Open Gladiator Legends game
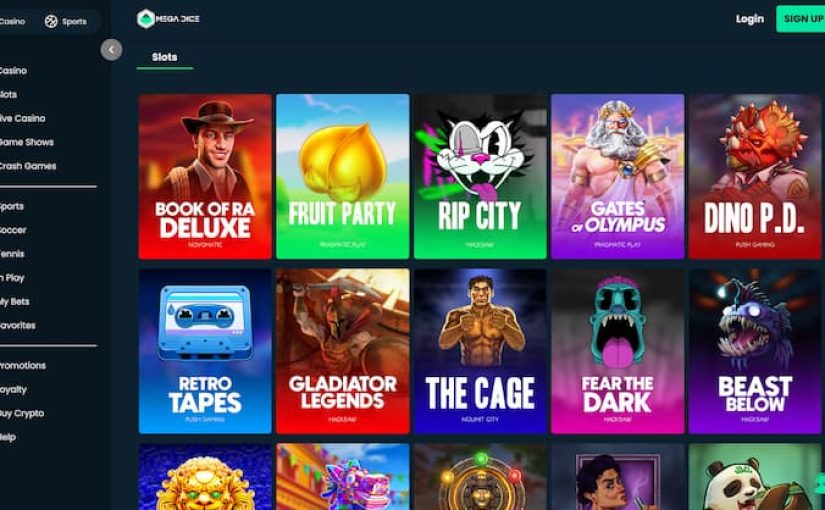The height and width of the screenshot is (510, 825). (343, 351)
